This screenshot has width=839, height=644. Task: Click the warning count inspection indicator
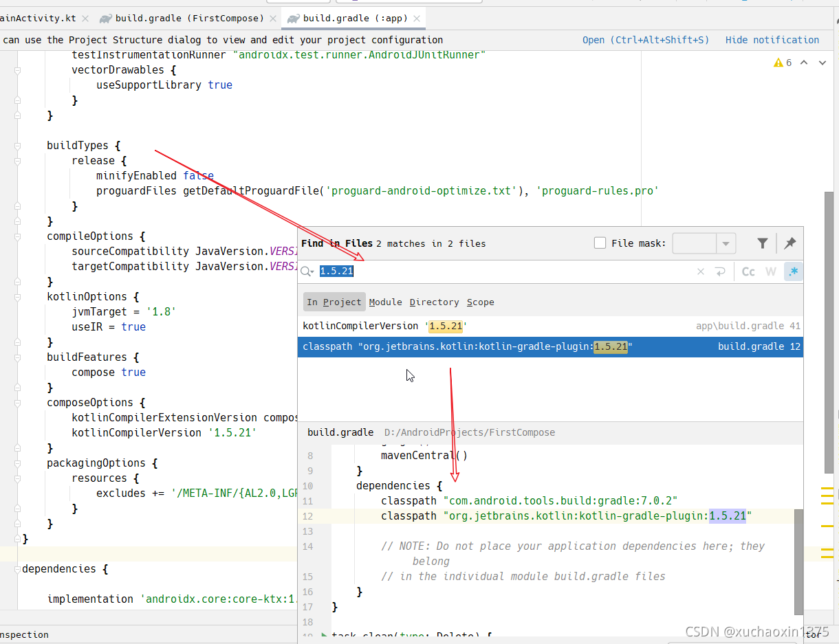pos(783,63)
